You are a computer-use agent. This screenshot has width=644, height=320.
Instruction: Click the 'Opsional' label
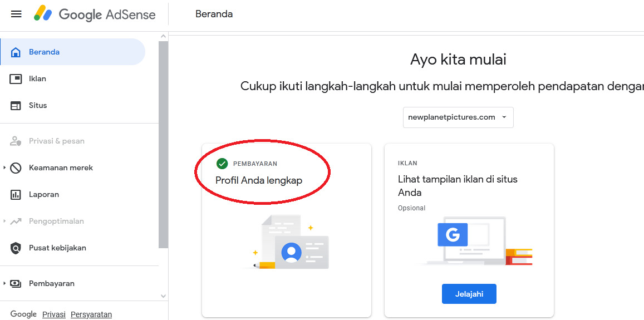[411, 208]
